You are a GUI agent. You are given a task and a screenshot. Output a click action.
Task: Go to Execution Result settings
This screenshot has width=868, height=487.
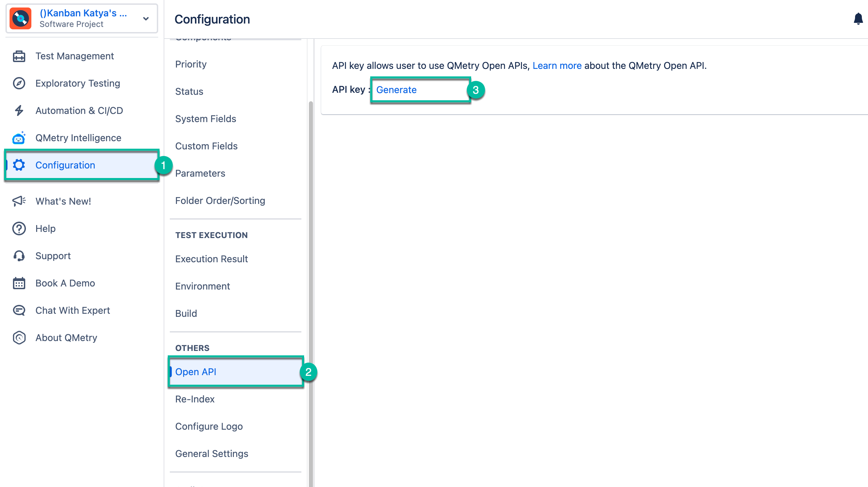coord(211,259)
